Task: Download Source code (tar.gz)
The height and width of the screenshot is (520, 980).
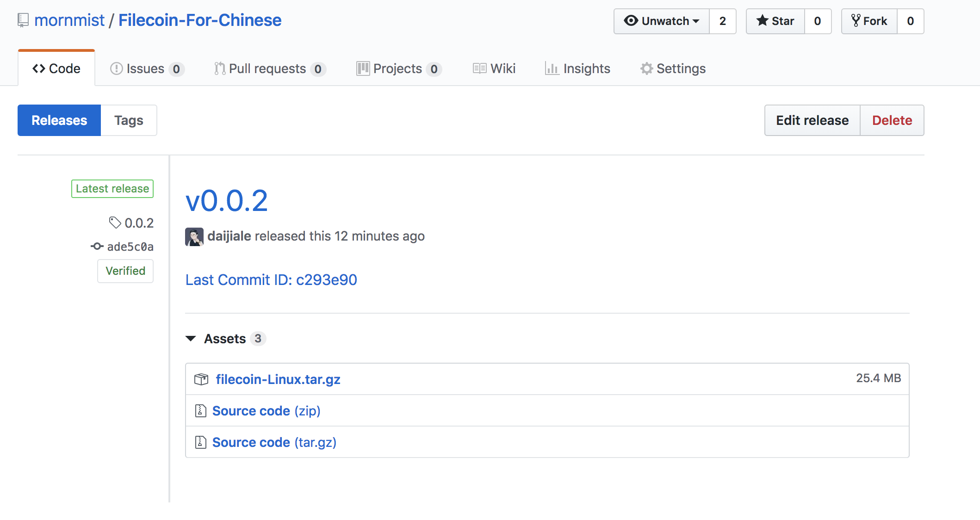Action: click(274, 442)
